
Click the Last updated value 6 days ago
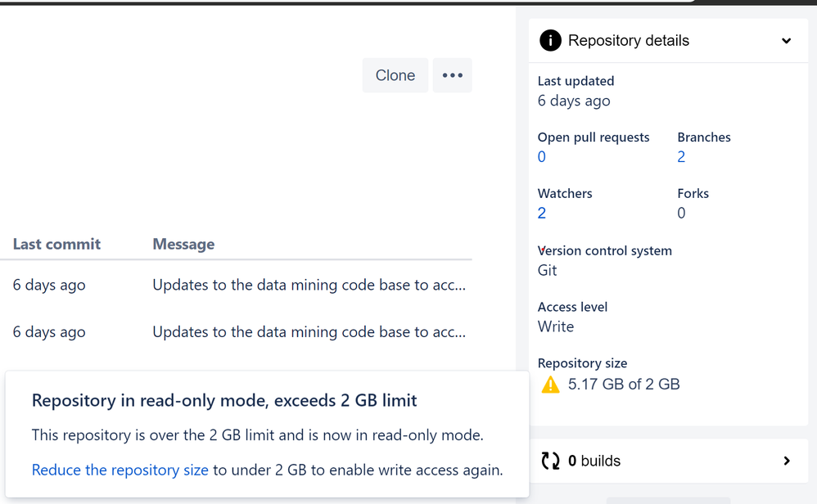coord(573,101)
